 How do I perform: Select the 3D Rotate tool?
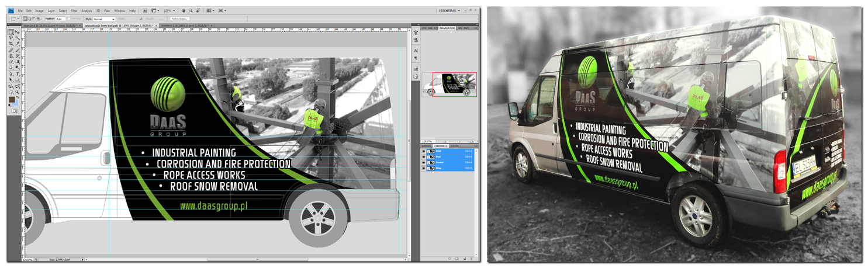(11, 86)
